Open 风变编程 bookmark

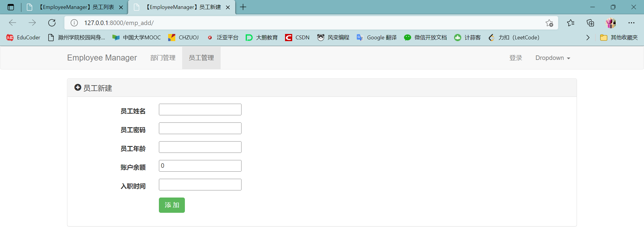point(333,38)
